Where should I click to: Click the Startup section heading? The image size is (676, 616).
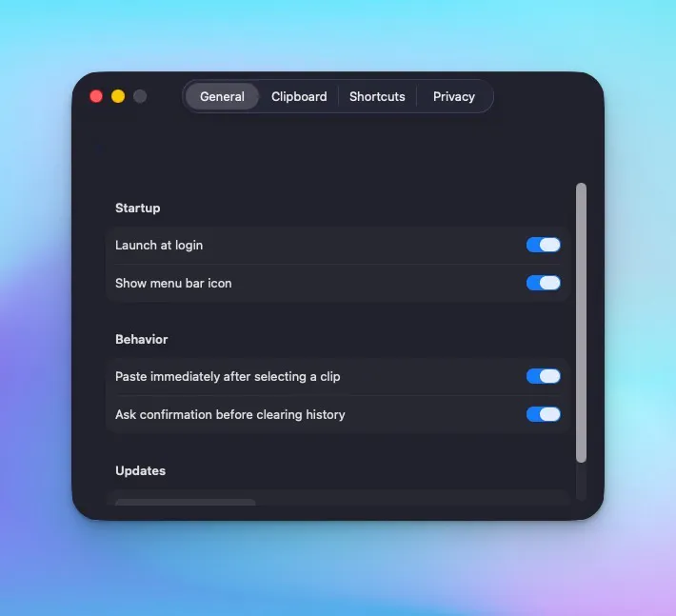137,208
